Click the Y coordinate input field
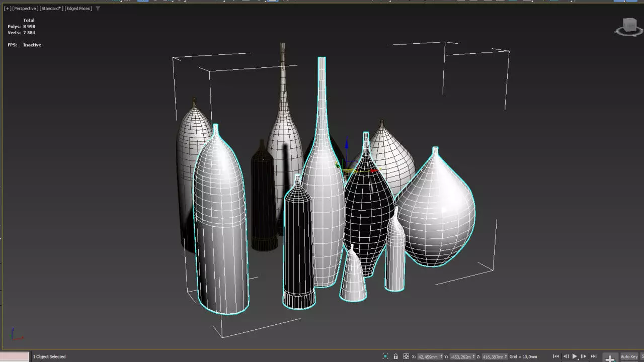 click(x=460, y=356)
